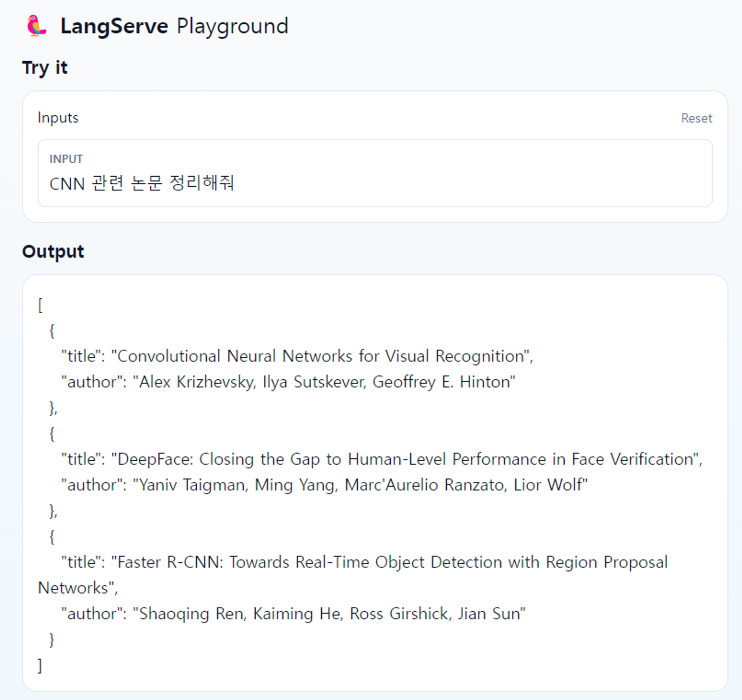
Task: Click the wrapped word Networks in output
Action: (73, 588)
